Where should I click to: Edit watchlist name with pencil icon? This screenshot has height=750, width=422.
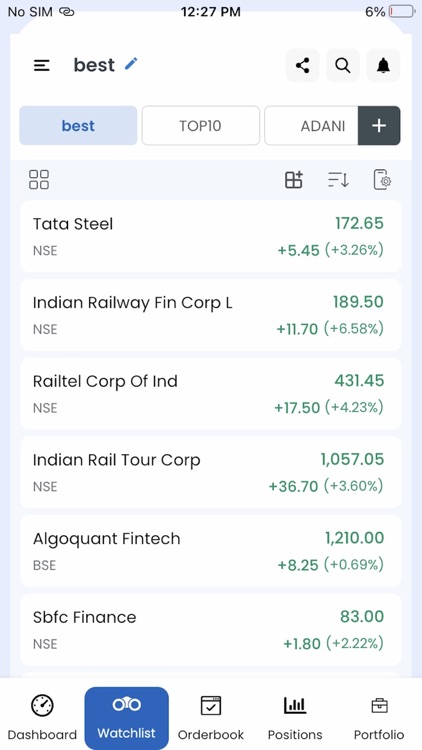(131, 64)
